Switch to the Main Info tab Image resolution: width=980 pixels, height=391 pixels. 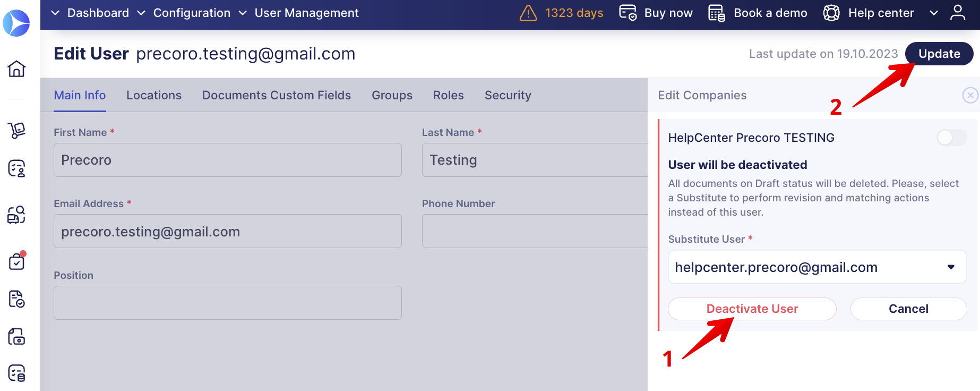tap(80, 95)
